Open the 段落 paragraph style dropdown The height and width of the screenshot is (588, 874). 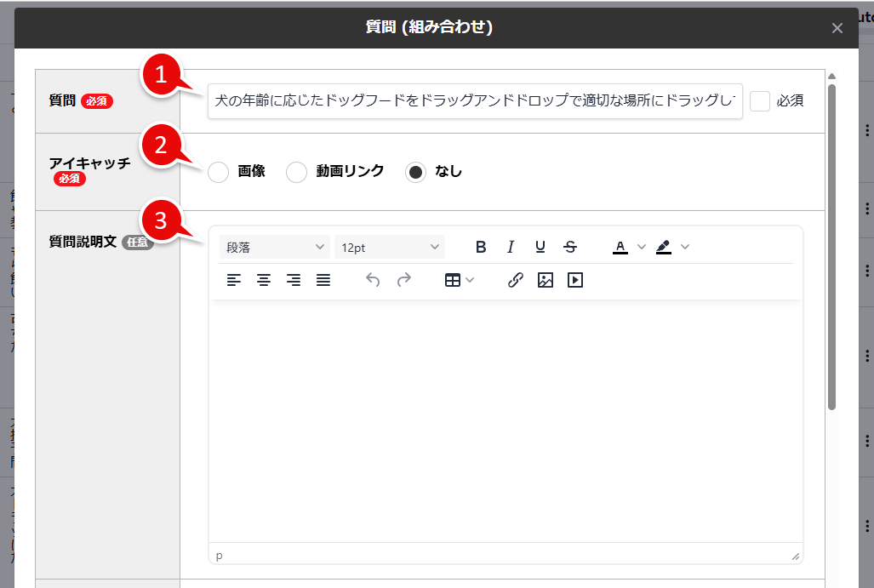click(274, 247)
